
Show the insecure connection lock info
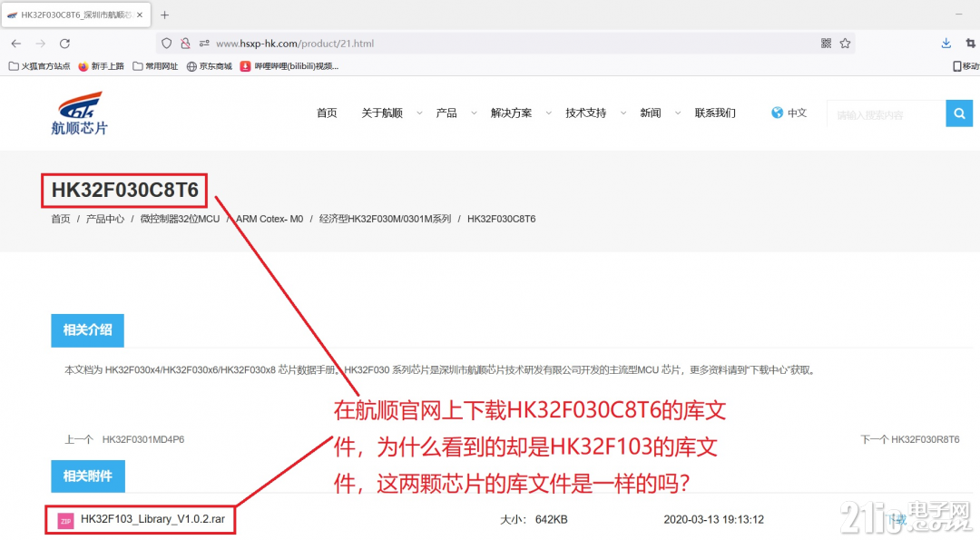(x=185, y=44)
